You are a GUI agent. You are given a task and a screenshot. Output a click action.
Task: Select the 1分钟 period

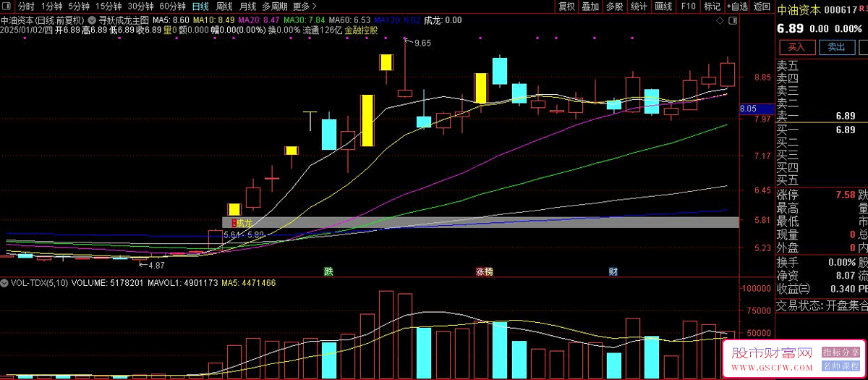[53, 7]
